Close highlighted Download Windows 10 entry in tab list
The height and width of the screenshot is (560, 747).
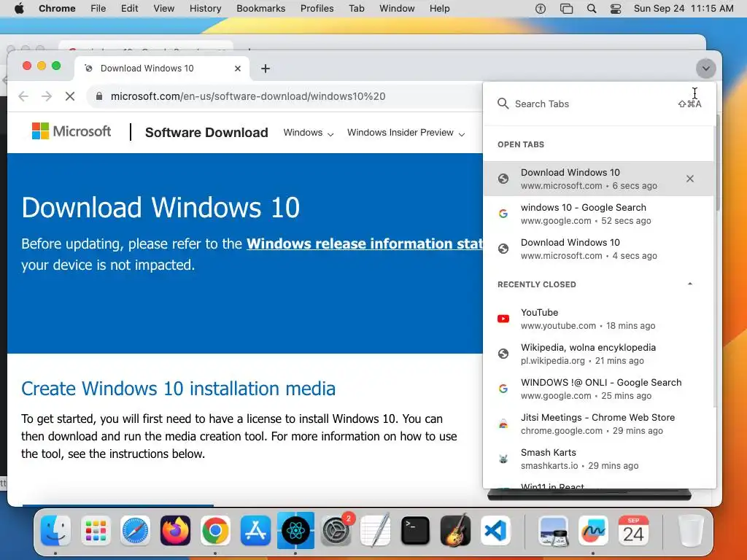690,179
